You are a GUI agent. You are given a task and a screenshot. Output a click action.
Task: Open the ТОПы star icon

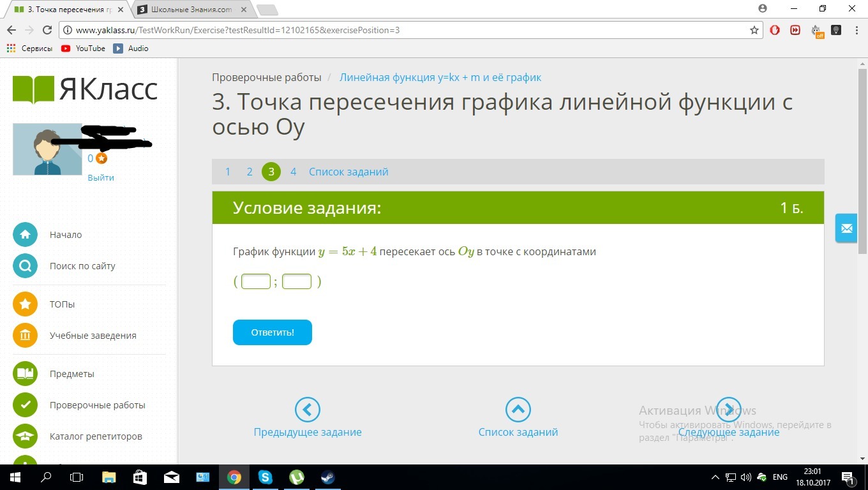pyautogui.click(x=25, y=304)
